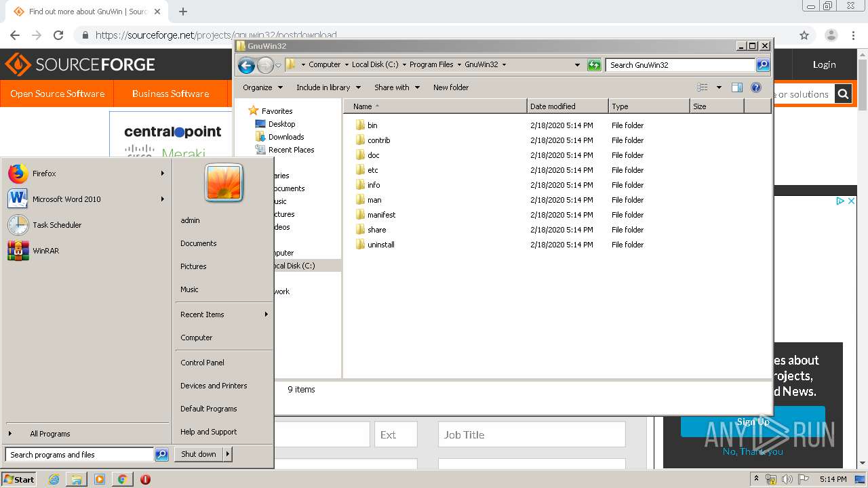Viewport: 868px width, 488px height.
Task: Click the Explorer refresh button
Action: tap(594, 65)
